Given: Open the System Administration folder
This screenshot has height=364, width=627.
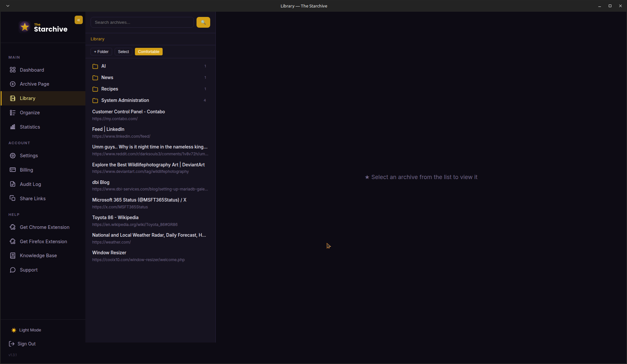Looking at the screenshot, I should (x=150, y=100).
